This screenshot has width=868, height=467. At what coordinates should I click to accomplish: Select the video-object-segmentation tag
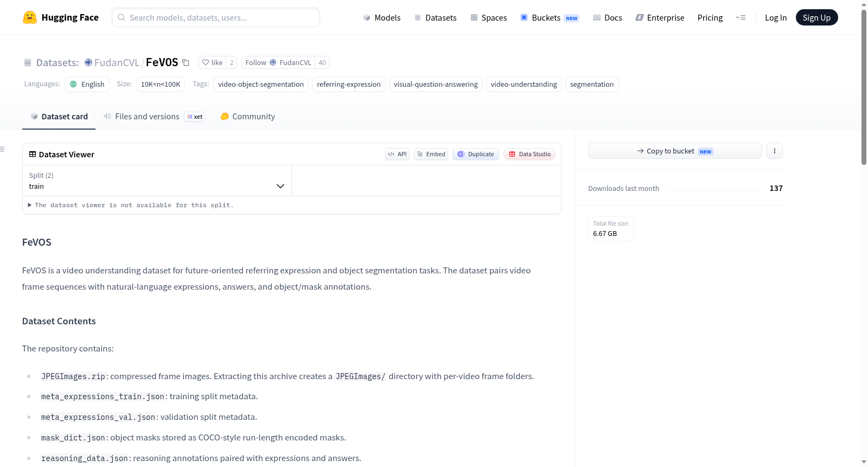tap(261, 84)
